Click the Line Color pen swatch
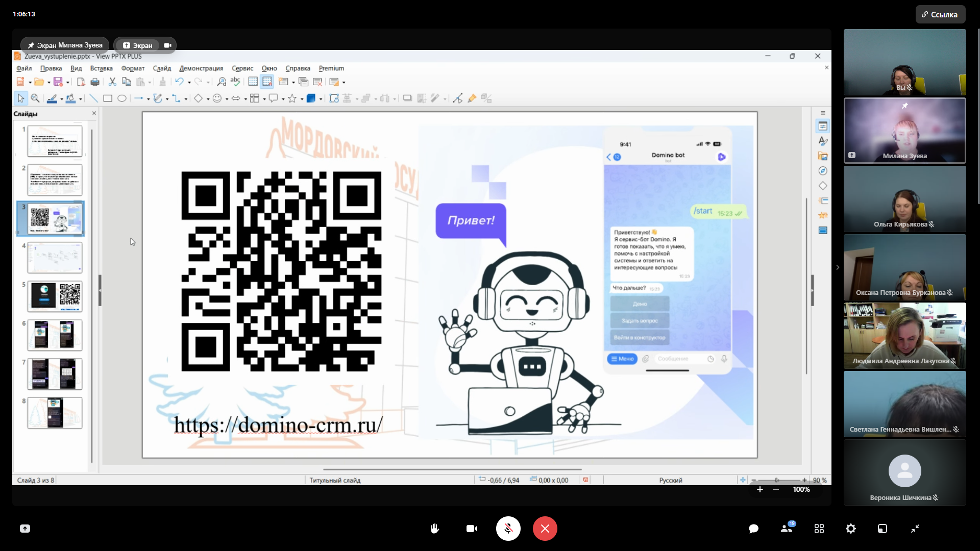The width and height of the screenshot is (980, 551). tap(52, 98)
